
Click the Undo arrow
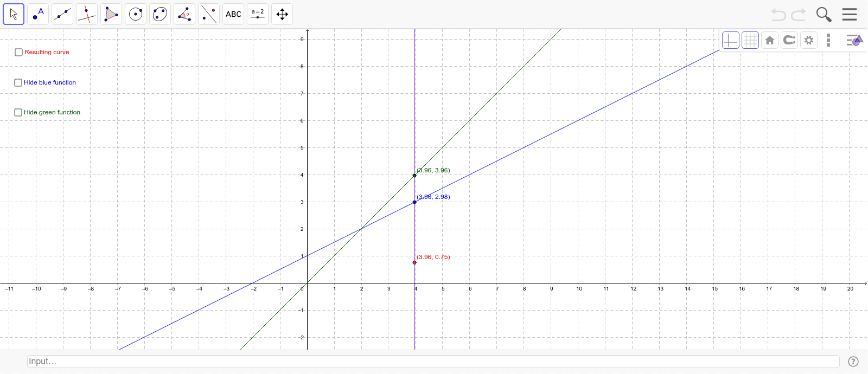coord(778,15)
